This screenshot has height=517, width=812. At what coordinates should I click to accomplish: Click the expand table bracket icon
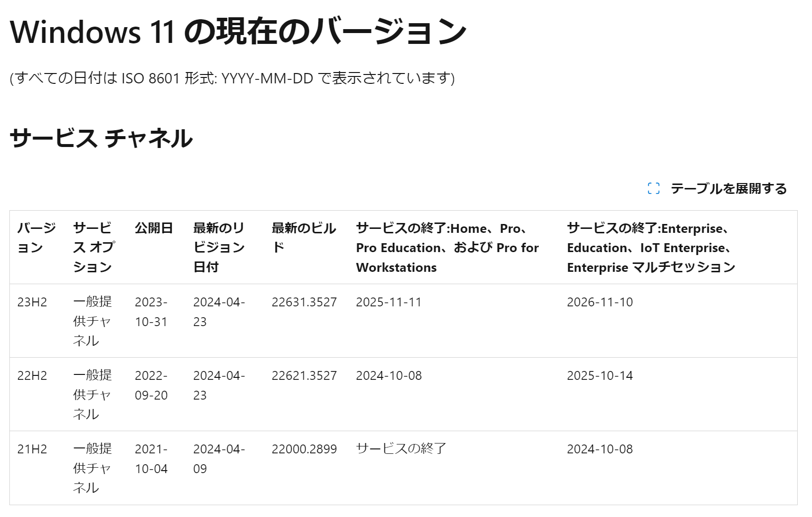point(654,188)
